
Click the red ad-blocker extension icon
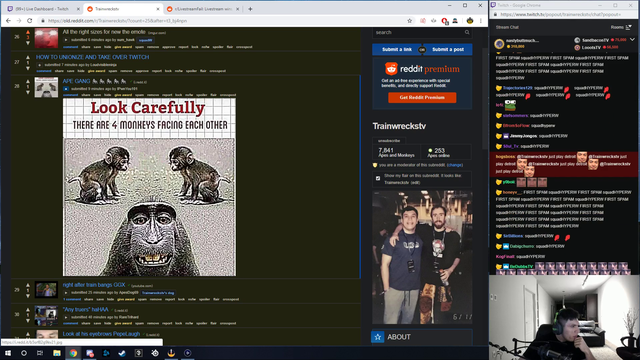tap(444, 21)
